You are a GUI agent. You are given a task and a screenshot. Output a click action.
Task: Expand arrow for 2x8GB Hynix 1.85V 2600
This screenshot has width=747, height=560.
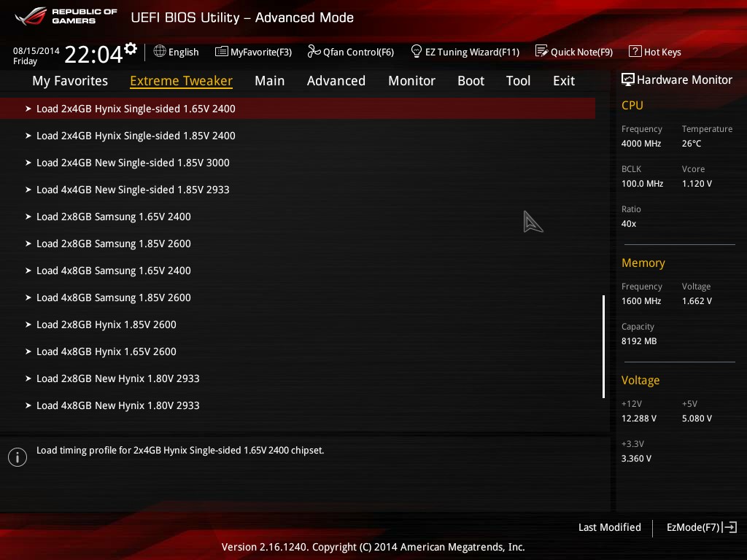pyautogui.click(x=28, y=324)
